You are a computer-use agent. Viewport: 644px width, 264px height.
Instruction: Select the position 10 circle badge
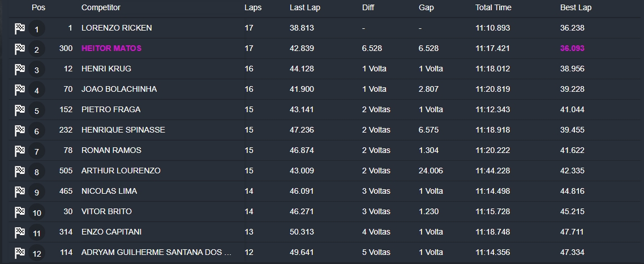[x=37, y=212]
